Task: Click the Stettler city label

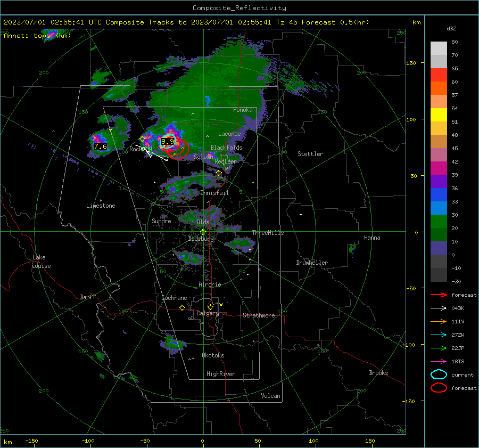Action: (310, 154)
